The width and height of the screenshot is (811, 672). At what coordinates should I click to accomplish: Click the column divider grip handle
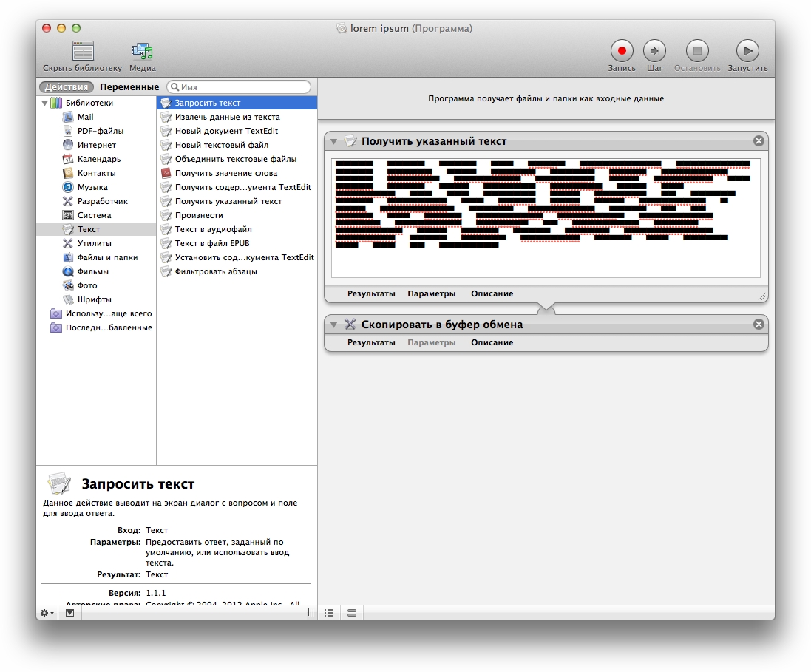click(311, 613)
